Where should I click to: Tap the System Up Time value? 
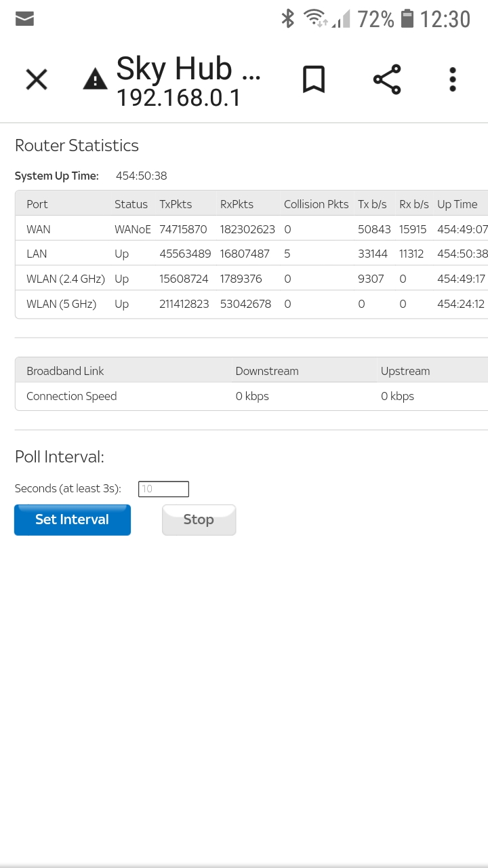coord(141,176)
